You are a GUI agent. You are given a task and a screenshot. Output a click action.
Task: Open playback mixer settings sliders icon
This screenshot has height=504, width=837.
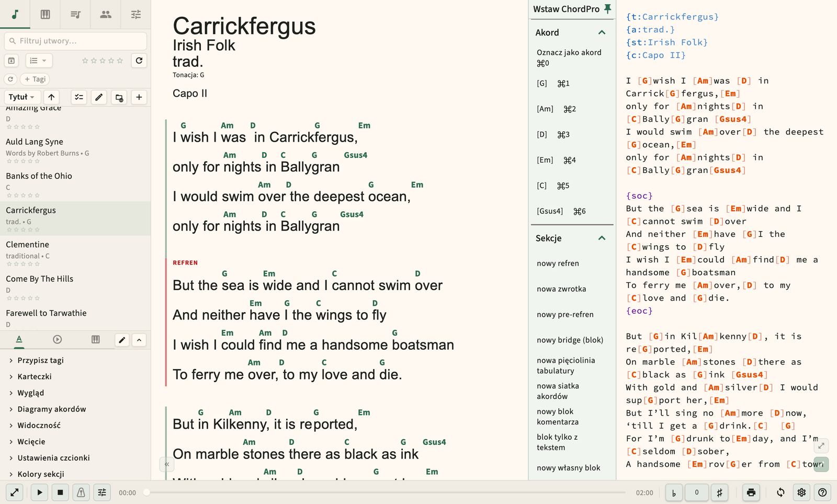click(102, 492)
